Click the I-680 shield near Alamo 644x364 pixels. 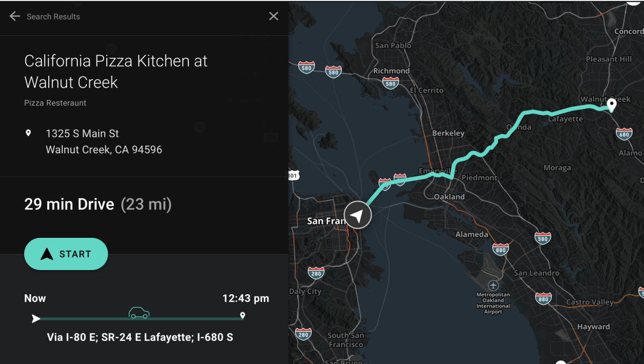click(624, 134)
